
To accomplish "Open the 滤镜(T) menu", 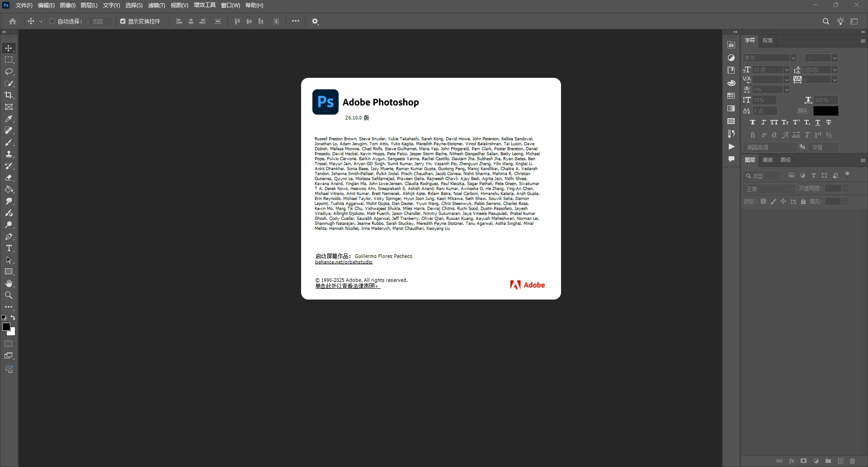I will pos(156,5).
